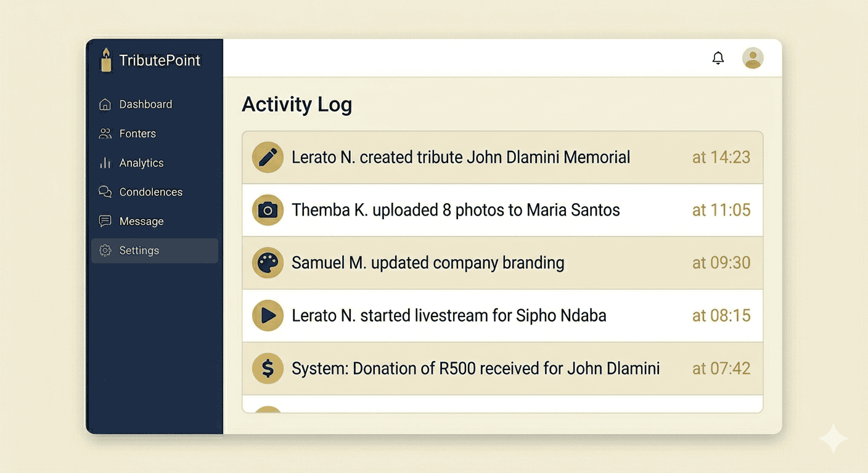Open the camera icon beside Themba's photo upload
This screenshot has height=473, width=868.
click(267, 210)
